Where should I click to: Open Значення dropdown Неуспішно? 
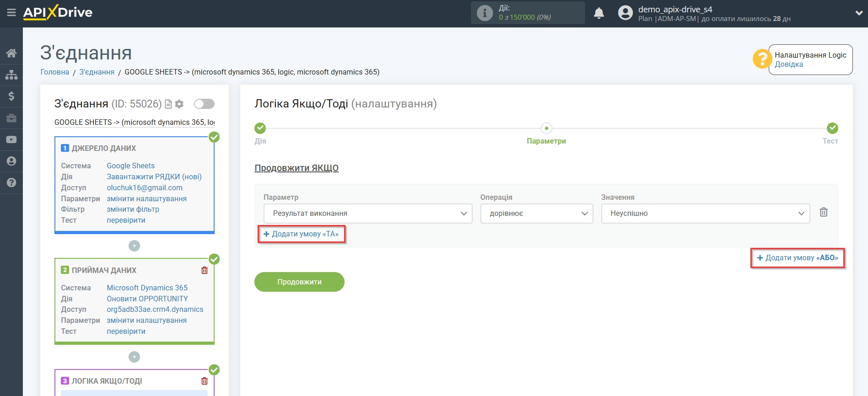click(706, 214)
